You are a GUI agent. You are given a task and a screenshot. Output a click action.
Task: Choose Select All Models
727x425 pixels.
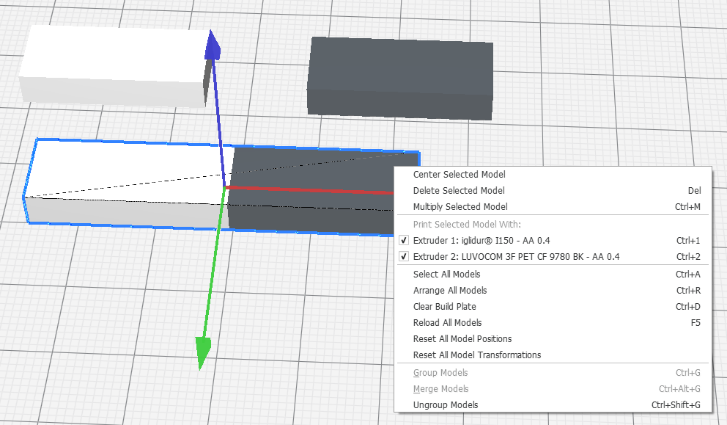click(x=446, y=274)
